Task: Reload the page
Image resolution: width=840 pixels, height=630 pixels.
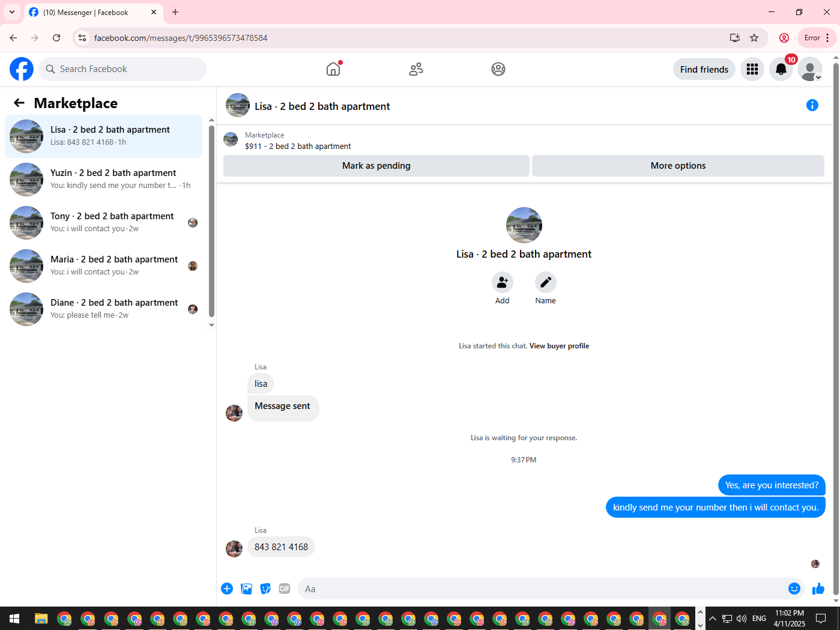Action: [56, 38]
